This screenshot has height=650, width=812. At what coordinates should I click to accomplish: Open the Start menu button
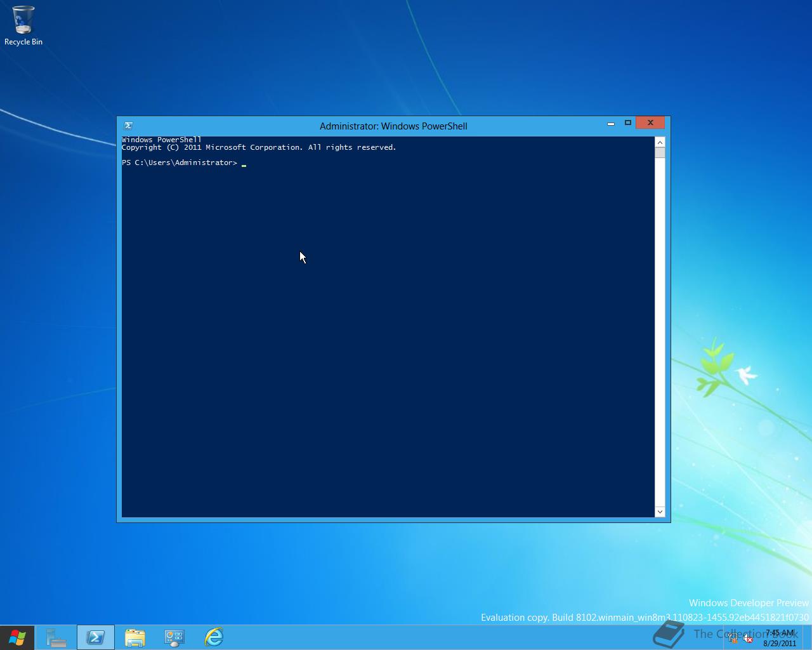pyautogui.click(x=17, y=637)
